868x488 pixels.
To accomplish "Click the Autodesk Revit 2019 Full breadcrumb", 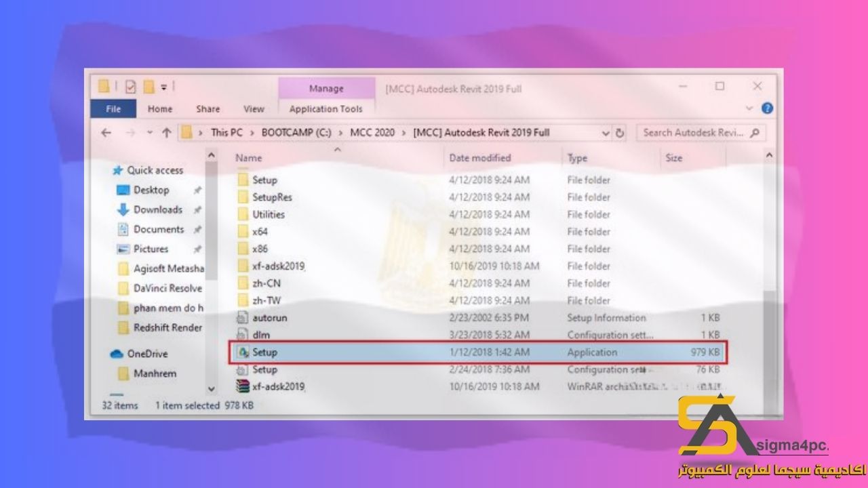I will (x=481, y=133).
